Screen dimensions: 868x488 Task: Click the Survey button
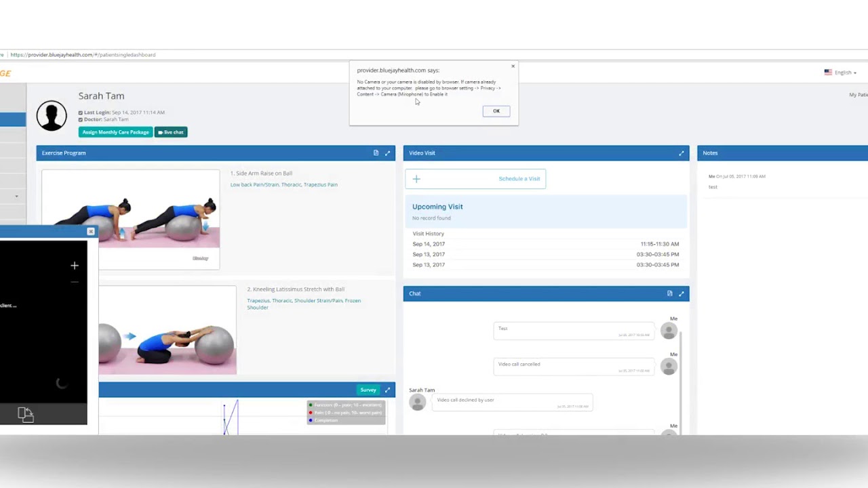[368, 390]
